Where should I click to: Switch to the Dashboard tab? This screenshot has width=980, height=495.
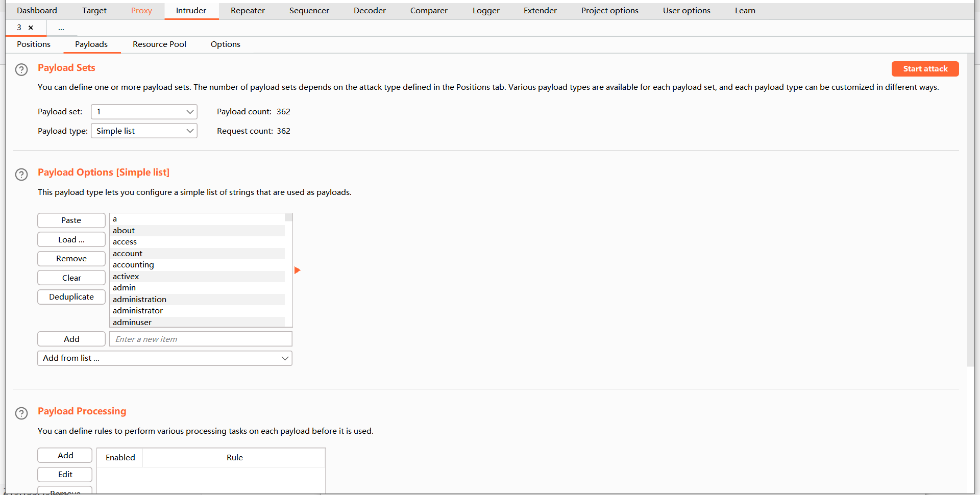coord(37,10)
